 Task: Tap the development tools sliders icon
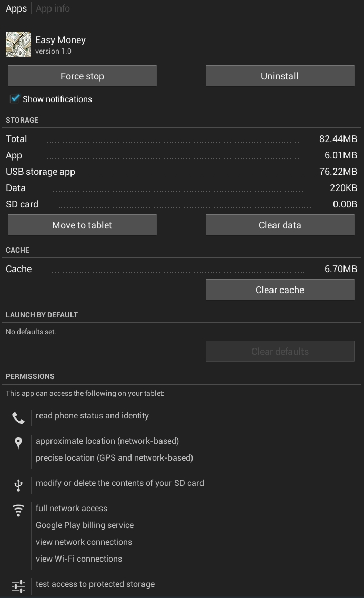[18, 586]
